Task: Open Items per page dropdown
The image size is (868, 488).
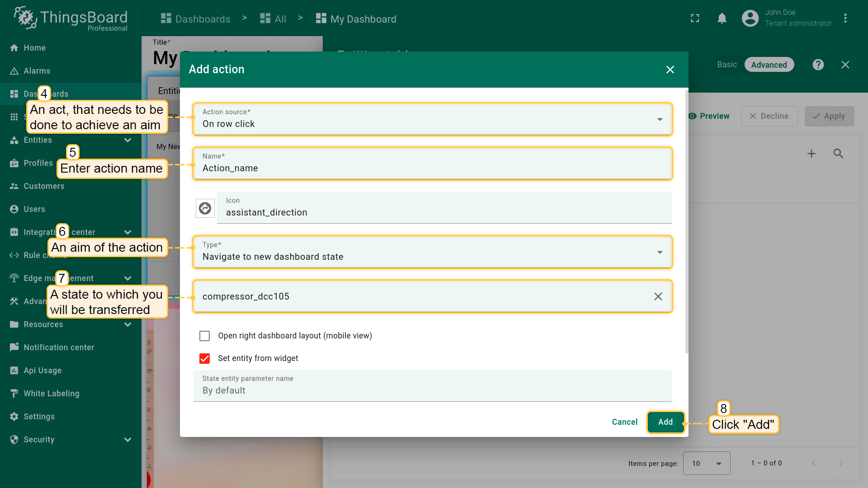Action: [706, 463]
